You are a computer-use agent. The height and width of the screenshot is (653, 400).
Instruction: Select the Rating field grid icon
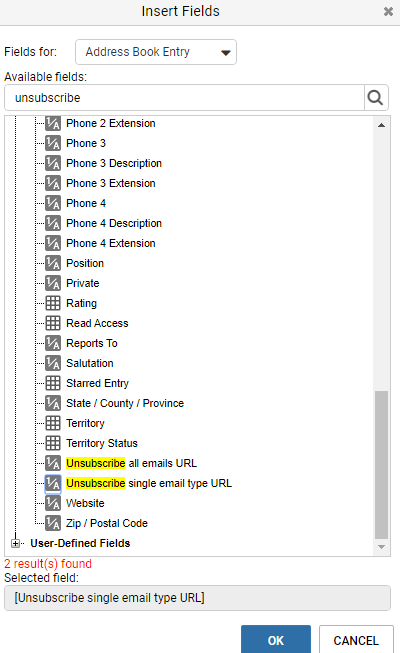(x=53, y=303)
